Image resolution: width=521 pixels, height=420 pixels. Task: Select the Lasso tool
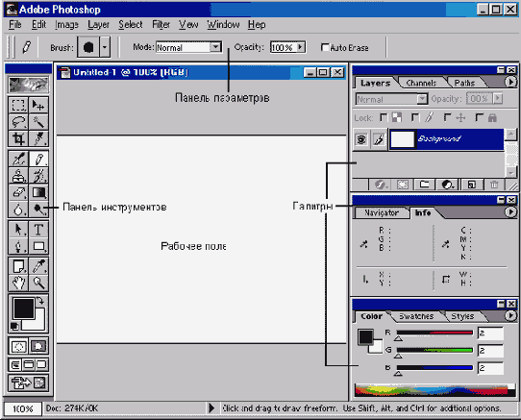point(18,122)
